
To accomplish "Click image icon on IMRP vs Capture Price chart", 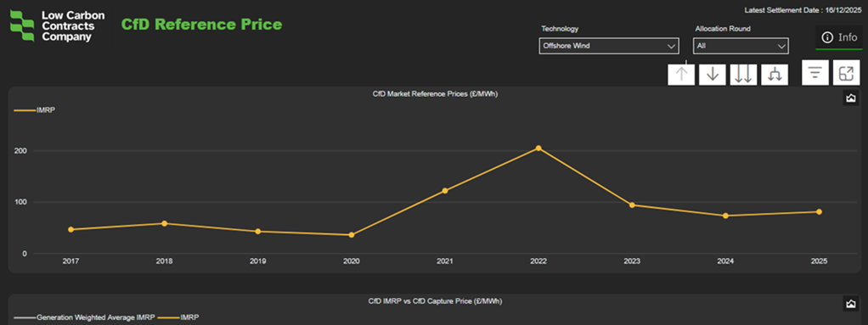I will pos(850,304).
